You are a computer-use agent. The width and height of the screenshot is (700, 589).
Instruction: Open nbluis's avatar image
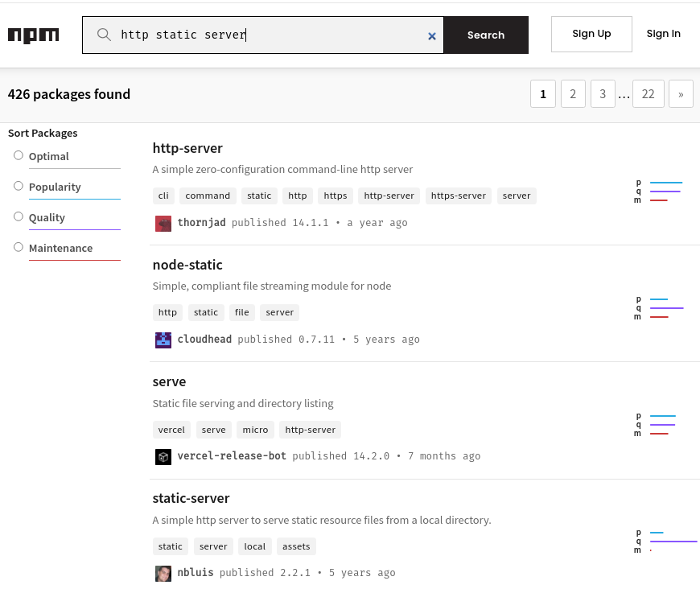coord(163,573)
